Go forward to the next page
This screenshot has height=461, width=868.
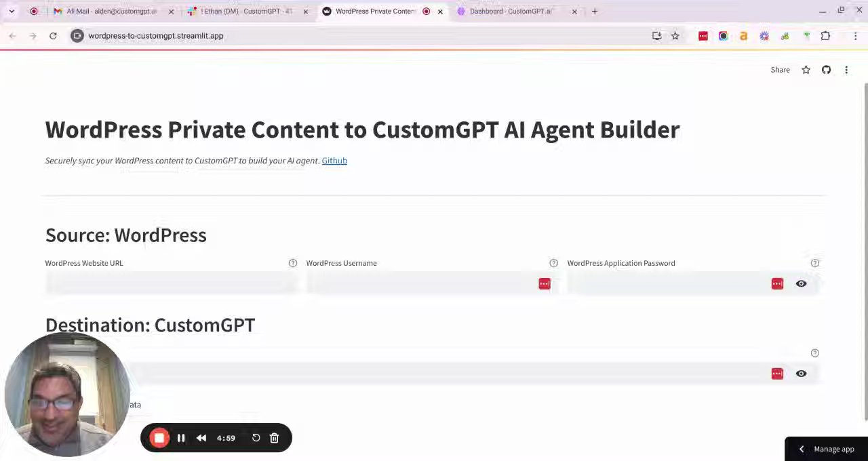33,36
